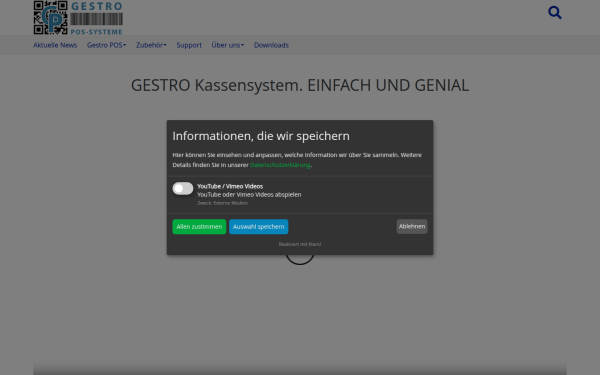
Task: Open the Support page
Action: coord(189,45)
